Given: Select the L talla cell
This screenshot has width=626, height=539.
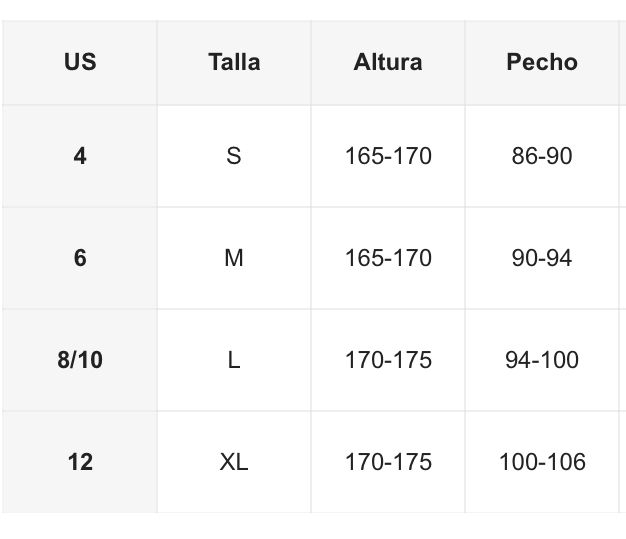Looking at the screenshot, I should (234, 360).
